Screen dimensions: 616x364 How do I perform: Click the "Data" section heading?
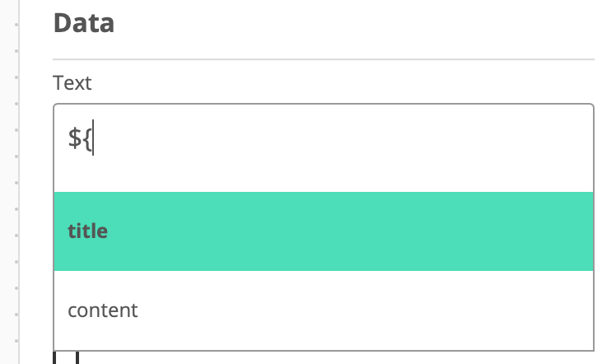(x=84, y=23)
